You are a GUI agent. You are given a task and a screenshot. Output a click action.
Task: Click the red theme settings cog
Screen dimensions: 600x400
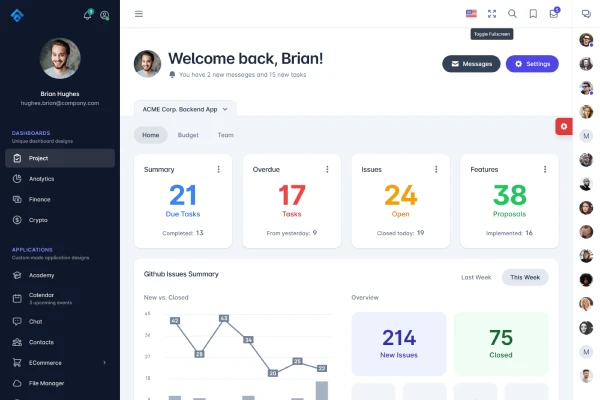[x=564, y=126]
